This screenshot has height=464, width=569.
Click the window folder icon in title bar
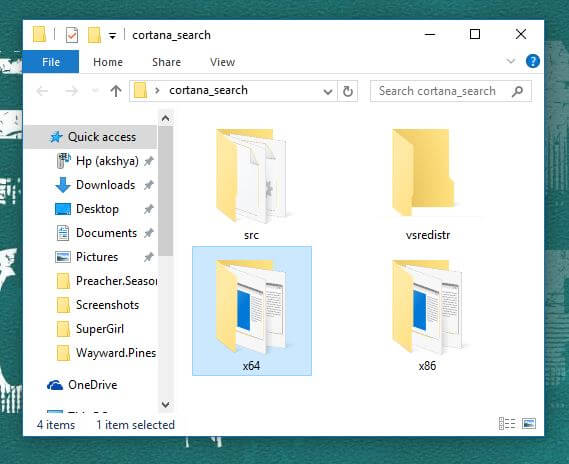pyautogui.click(x=40, y=35)
